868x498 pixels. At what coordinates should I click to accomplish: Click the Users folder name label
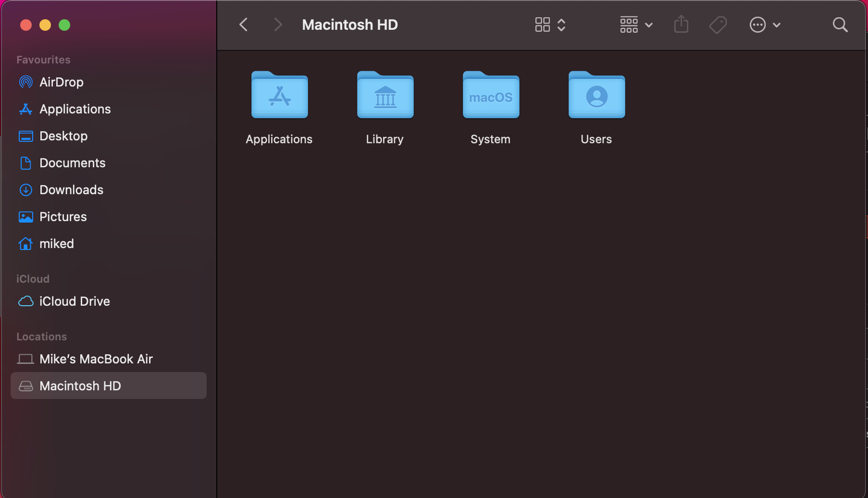pyautogui.click(x=596, y=139)
